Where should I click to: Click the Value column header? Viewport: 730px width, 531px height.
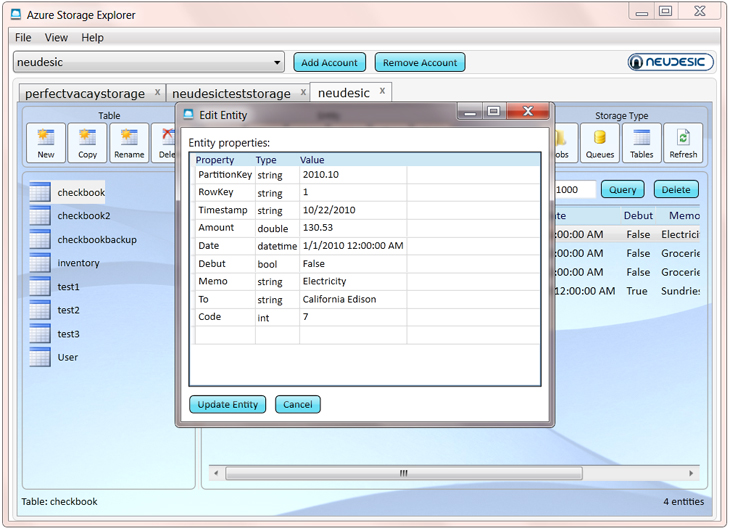[312, 160]
